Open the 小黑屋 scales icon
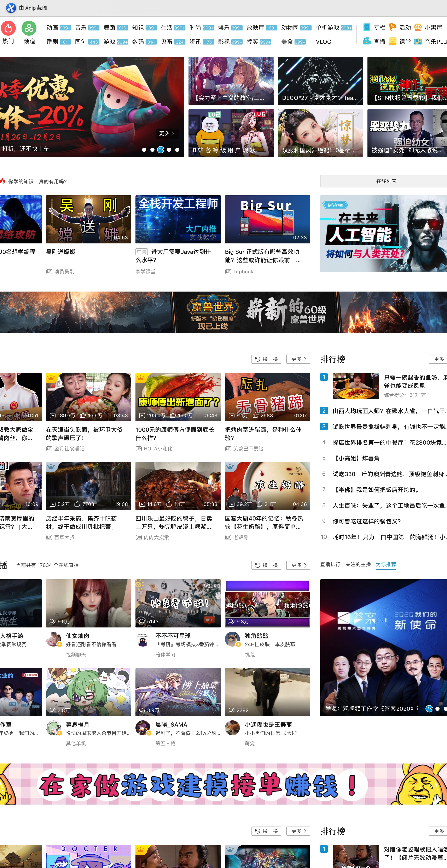The height and width of the screenshot is (868, 447). tap(418, 27)
